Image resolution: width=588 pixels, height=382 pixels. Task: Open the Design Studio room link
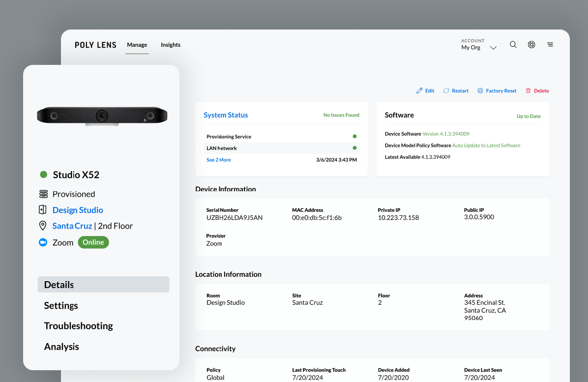click(x=78, y=210)
